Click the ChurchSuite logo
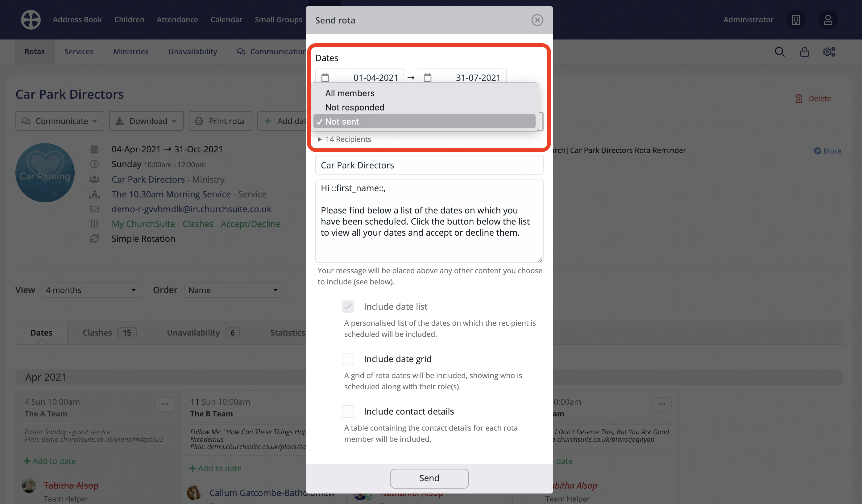 31,19
